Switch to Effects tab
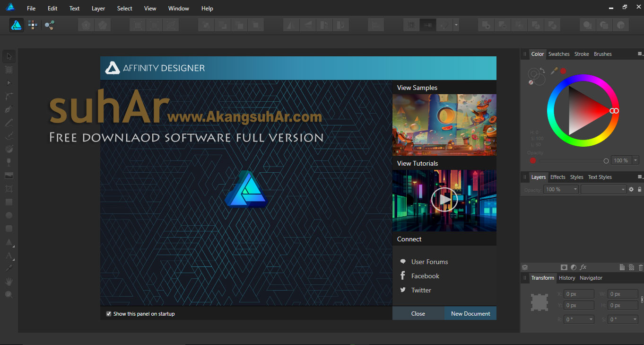Viewport: 644px width, 345px height. 558,177
